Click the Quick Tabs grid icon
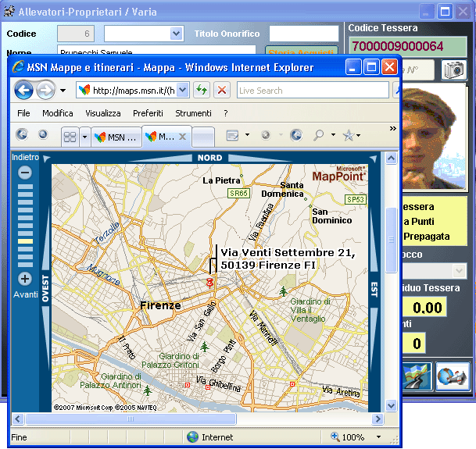Image resolution: width=476 pixels, height=449 pixels. [x=70, y=137]
